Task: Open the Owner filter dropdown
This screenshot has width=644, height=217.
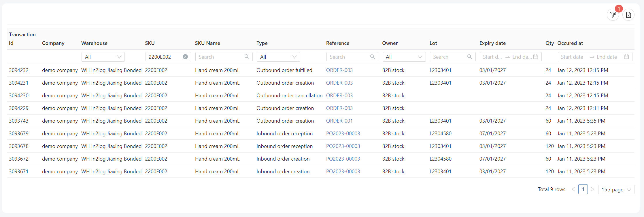Action: tap(404, 57)
